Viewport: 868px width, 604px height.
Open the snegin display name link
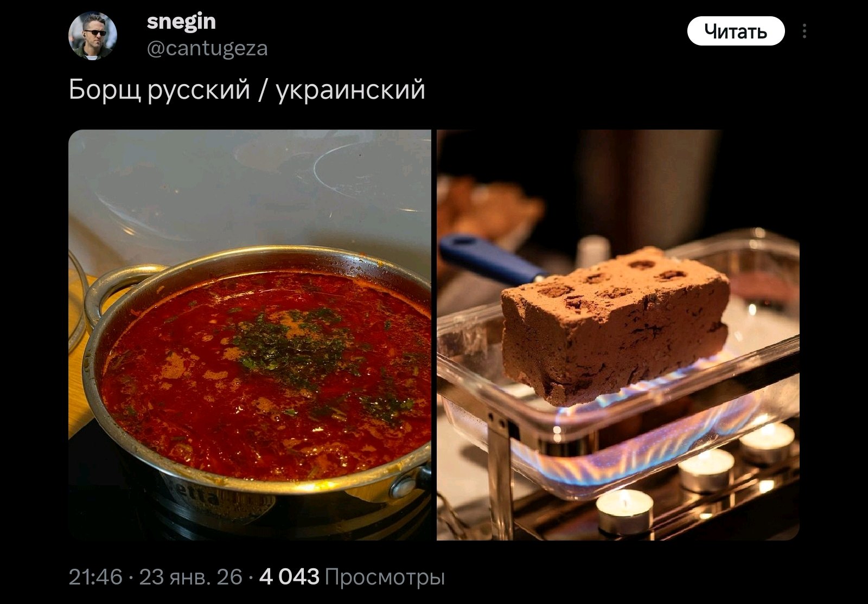(x=181, y=22)
